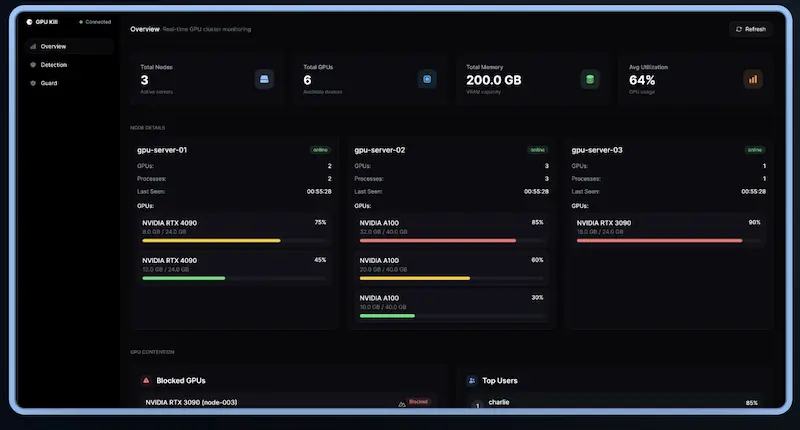Click the online badge on gpu-server-01
The image size is (800, 430).
[x=320, y=150]
